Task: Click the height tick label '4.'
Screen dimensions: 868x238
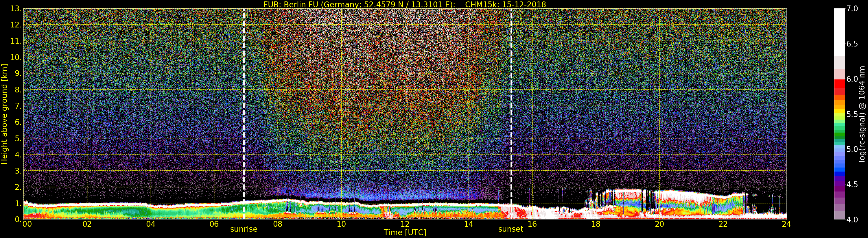Action: (18, 155)
